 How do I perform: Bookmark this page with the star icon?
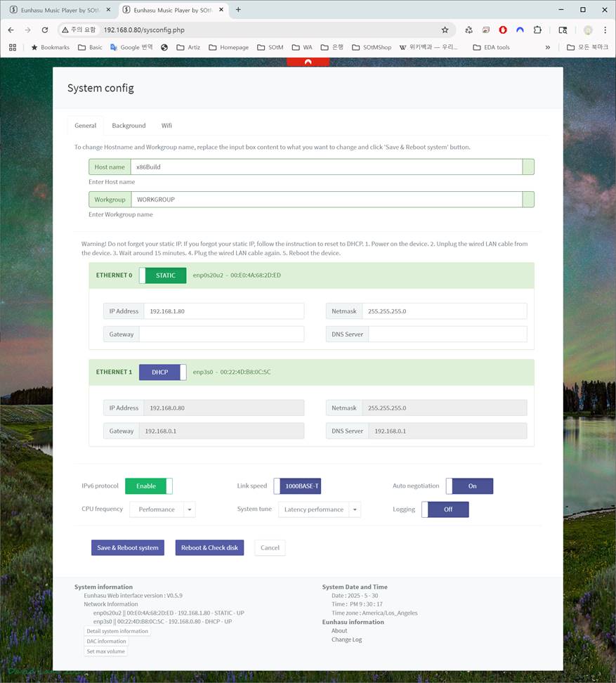445,30
